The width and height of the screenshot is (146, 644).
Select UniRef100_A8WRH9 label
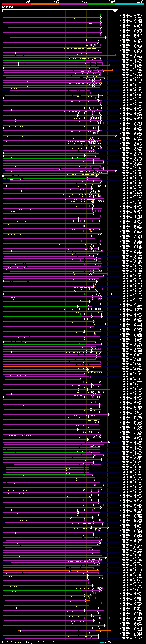[131, 65]
